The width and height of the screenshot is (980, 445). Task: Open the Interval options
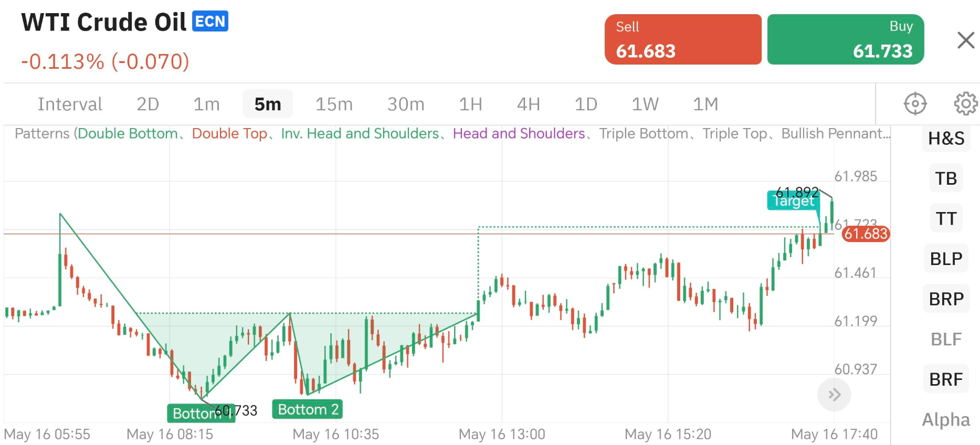point(70,103)
